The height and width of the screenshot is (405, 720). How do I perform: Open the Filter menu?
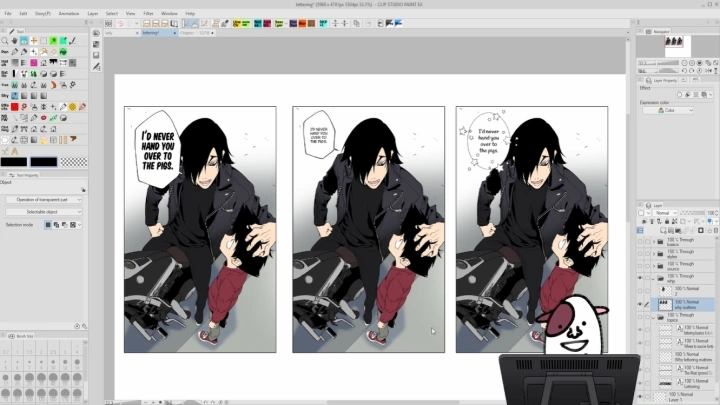148,14
